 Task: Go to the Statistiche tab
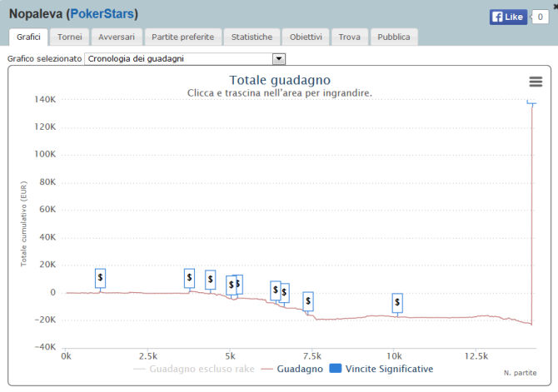click(x=252, y=37)
